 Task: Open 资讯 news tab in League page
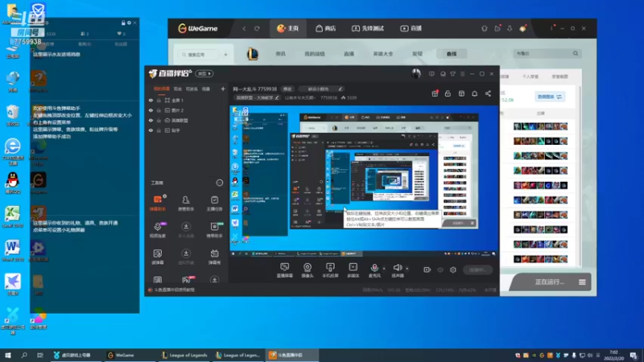pyautogui.click(x=280, y=54)
